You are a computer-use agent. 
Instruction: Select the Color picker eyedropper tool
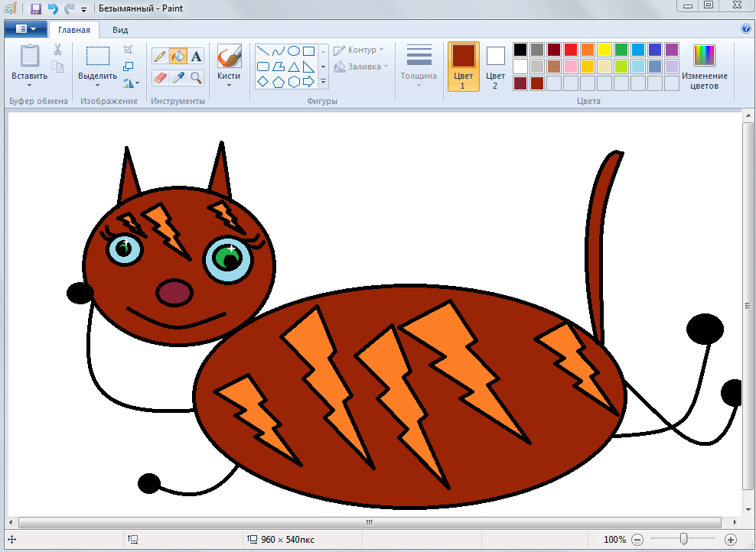(178, 77)
